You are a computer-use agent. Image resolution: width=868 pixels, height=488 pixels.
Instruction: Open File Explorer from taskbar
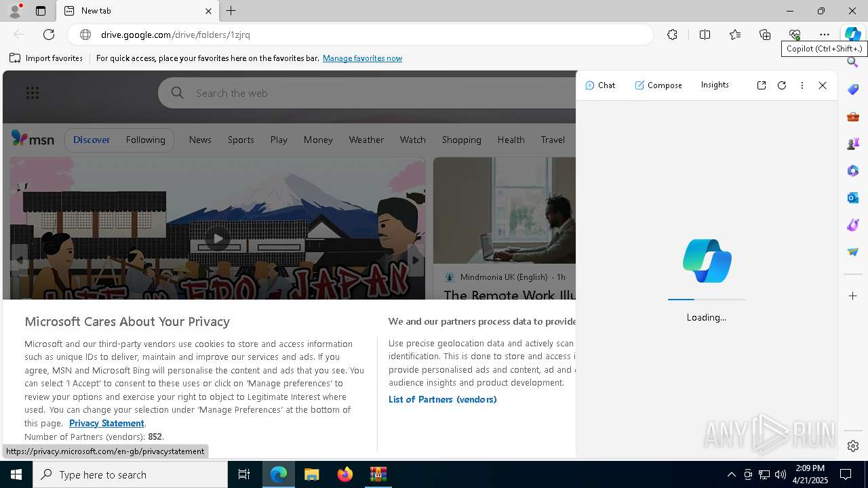(311, 474)
